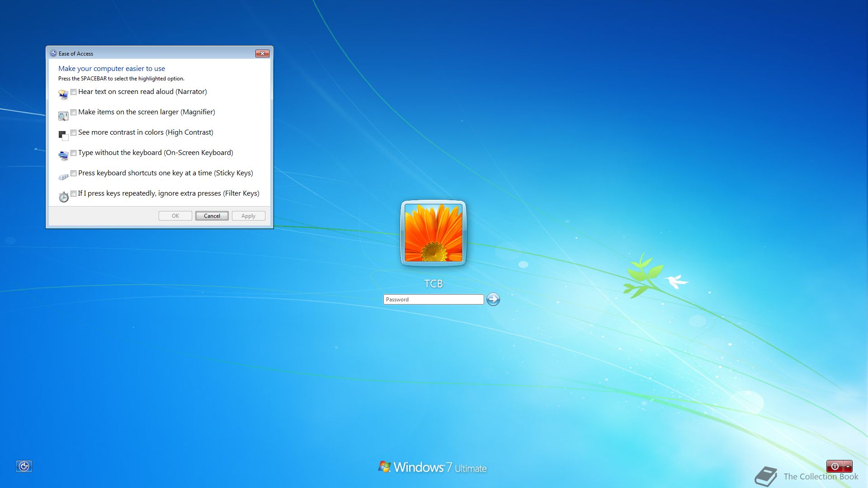Click the OK button in Ease of Access
The height and width of the screenshot is (488, 868).
pos(175,216)
